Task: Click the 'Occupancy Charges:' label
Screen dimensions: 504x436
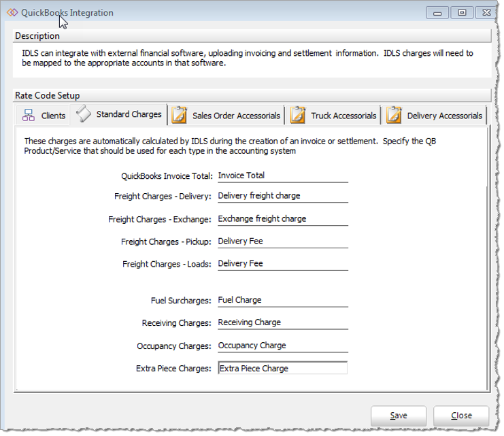Action: pyautogui.click(x=174, y=346)
